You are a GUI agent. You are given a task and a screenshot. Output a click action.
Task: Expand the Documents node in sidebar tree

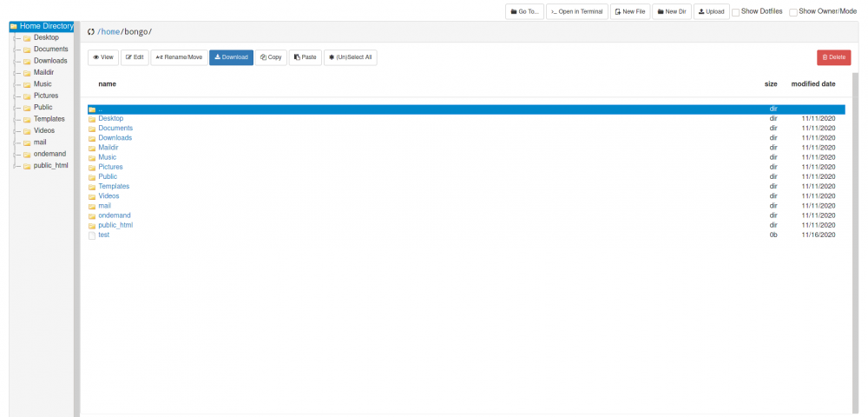(50, 50)
